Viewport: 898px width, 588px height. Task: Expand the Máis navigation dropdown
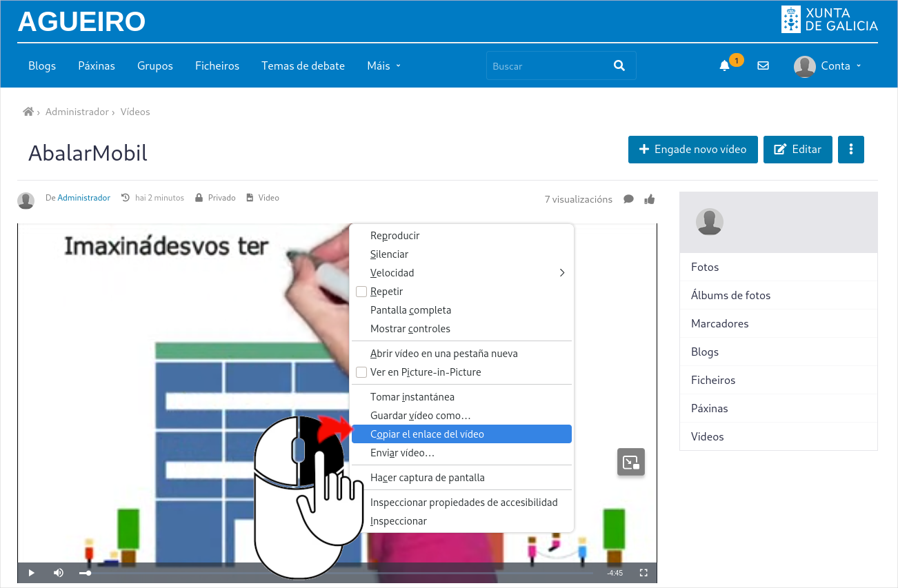(x=383, y=66)
